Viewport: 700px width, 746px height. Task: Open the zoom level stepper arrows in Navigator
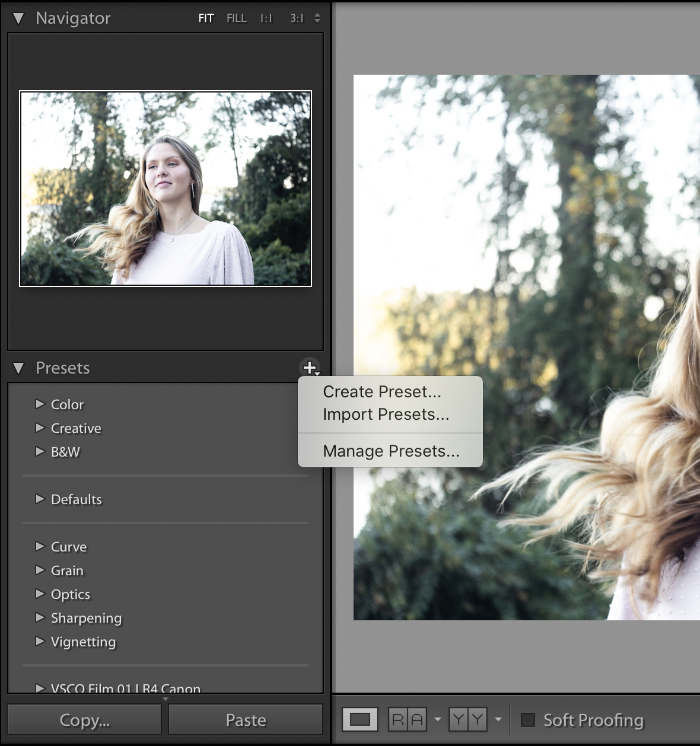click(x=317, y=18)
